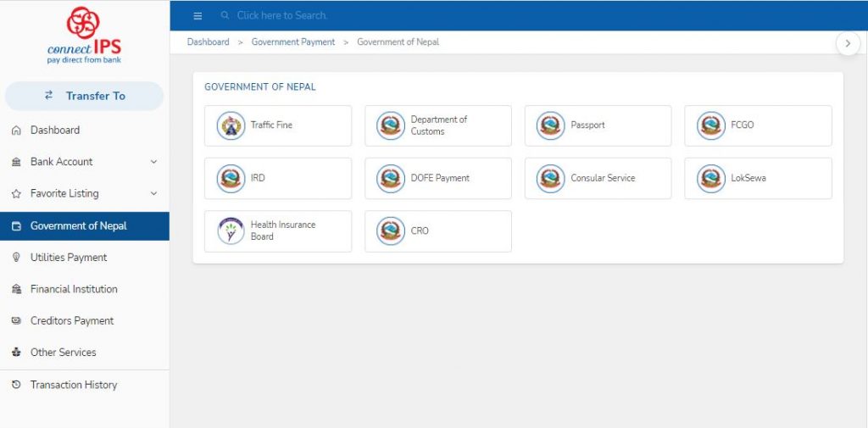The image size is (868, 428).
Task: Select Government of Nepal sidebar item
Action: (85, 226)
